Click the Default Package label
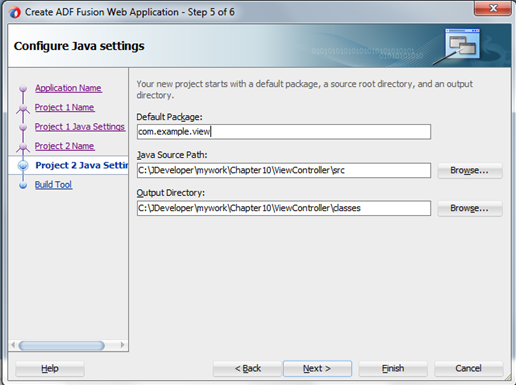The image size is (516, 385). tap(169, 117)
